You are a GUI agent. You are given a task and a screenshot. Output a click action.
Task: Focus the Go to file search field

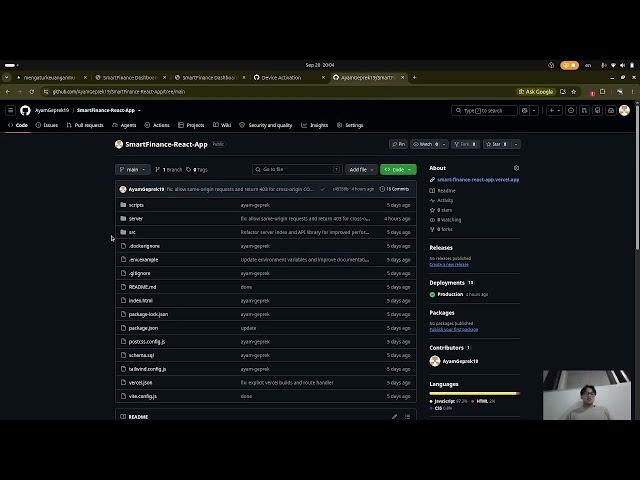tap(297, 169)
